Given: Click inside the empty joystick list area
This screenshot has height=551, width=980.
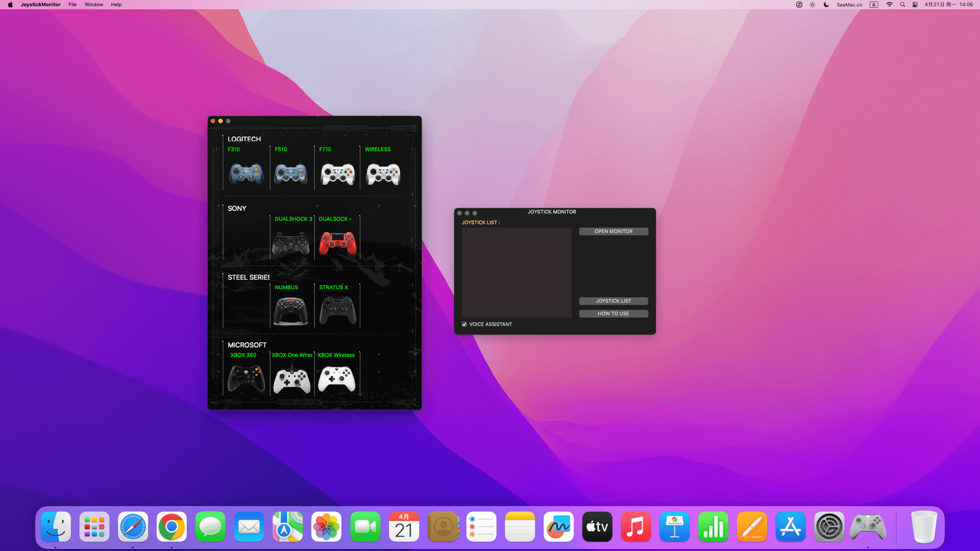Looking at the screenshot, I should click(x=517, y=272).
